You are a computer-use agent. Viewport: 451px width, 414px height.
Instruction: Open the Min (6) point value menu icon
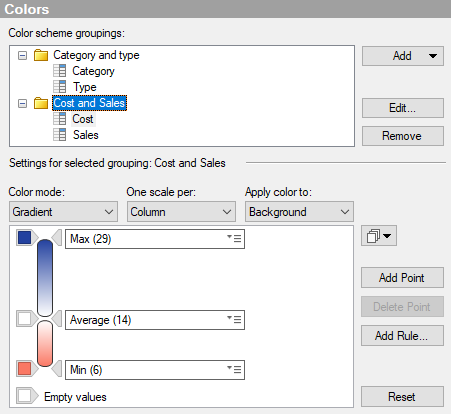[x=234, y=369]
